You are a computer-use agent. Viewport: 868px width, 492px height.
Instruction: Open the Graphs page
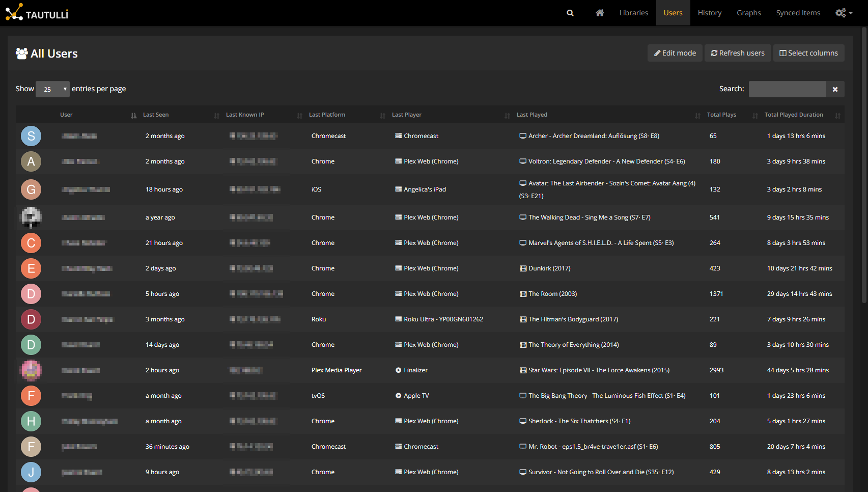[x=748, y=13]
